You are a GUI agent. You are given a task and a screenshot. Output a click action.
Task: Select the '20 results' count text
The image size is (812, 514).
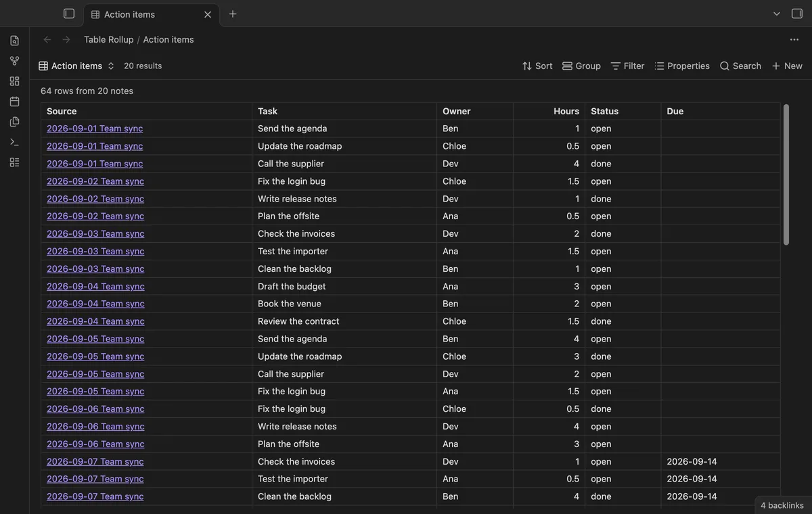[x=143, y=66]
